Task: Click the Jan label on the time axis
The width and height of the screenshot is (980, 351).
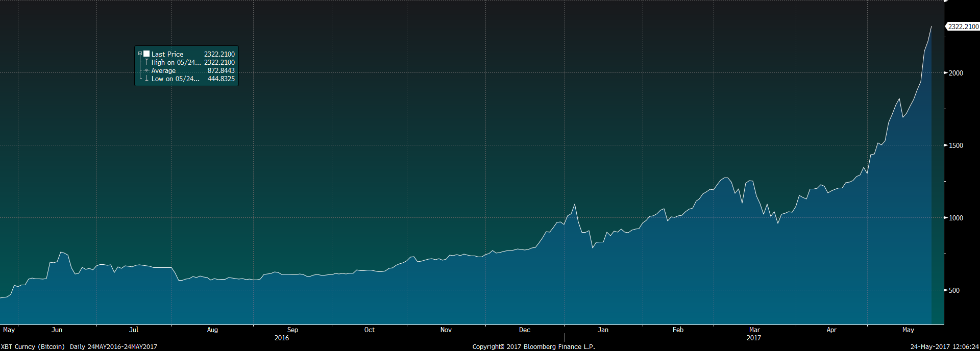Action: pos(603,330)
